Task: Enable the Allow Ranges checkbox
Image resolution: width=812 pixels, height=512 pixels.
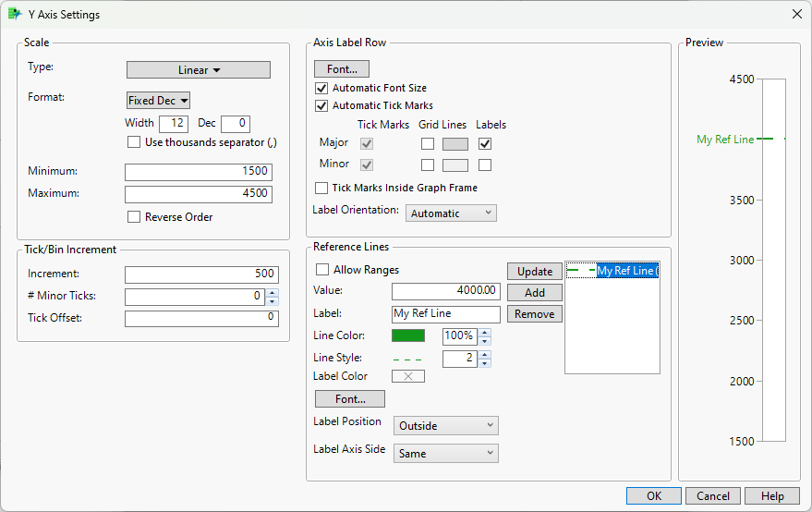Action: coord(322,270)
